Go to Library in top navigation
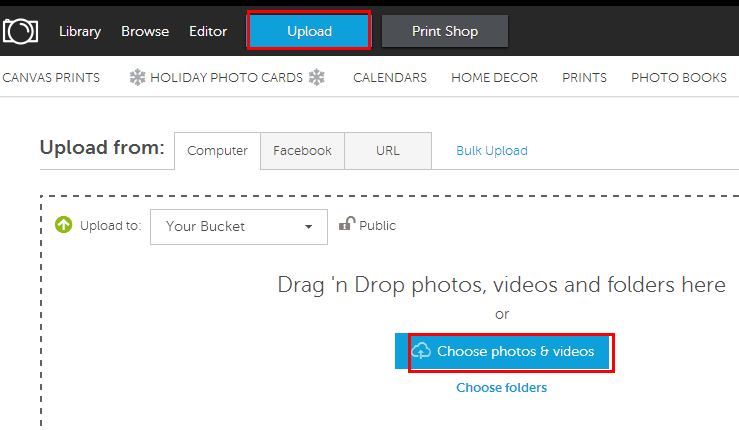739x430 pixels. pos(80,31)
